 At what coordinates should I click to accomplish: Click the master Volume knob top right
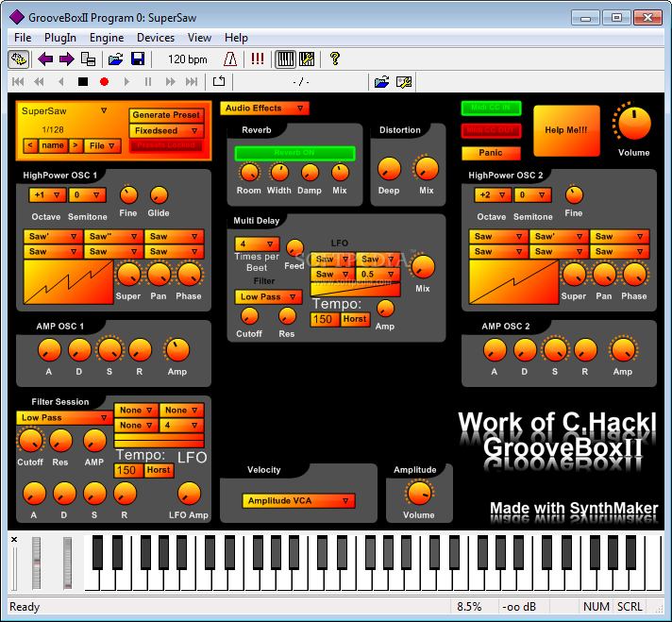pyautogui.click(x=634, y=124)
